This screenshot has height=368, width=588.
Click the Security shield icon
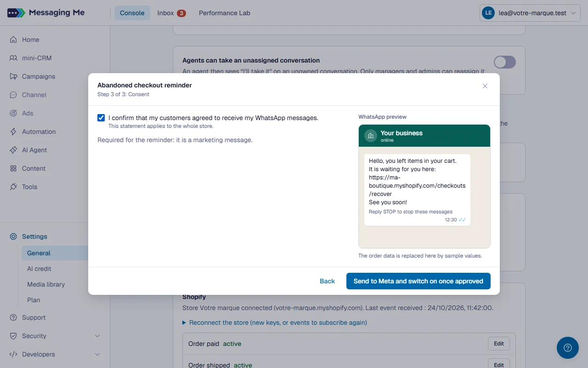[13, 336]
